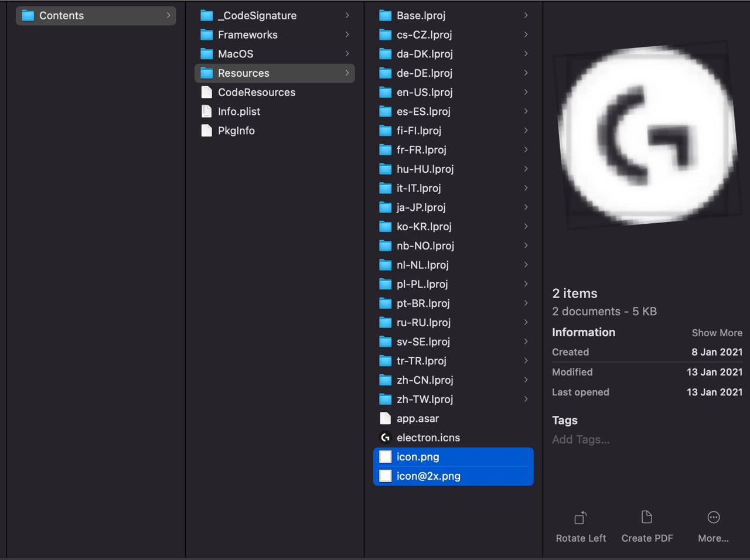The height and width of the screenshot is (560, 750).
Task: Select the app.asar file name
Action: click(x=418, y=418)
